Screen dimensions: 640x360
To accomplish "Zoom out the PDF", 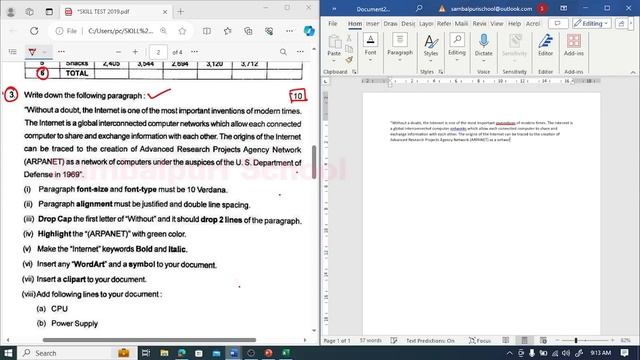I will [118, 52].
